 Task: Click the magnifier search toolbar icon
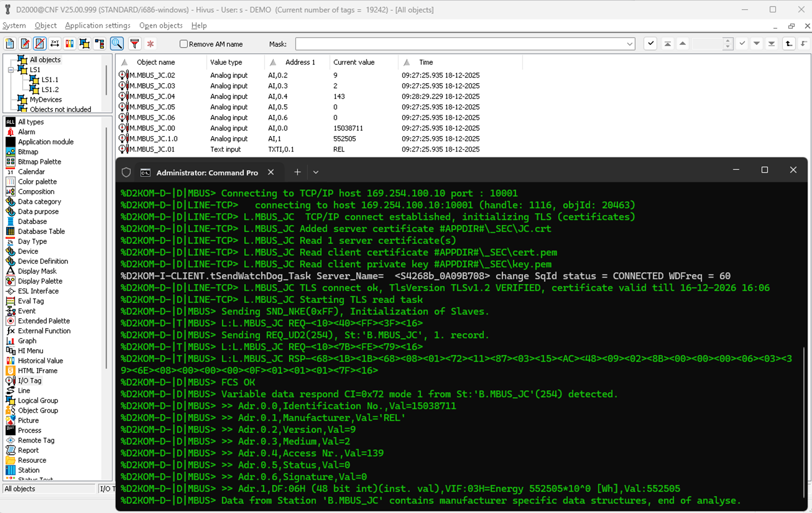pyautogui.click(x=117, y=43)
